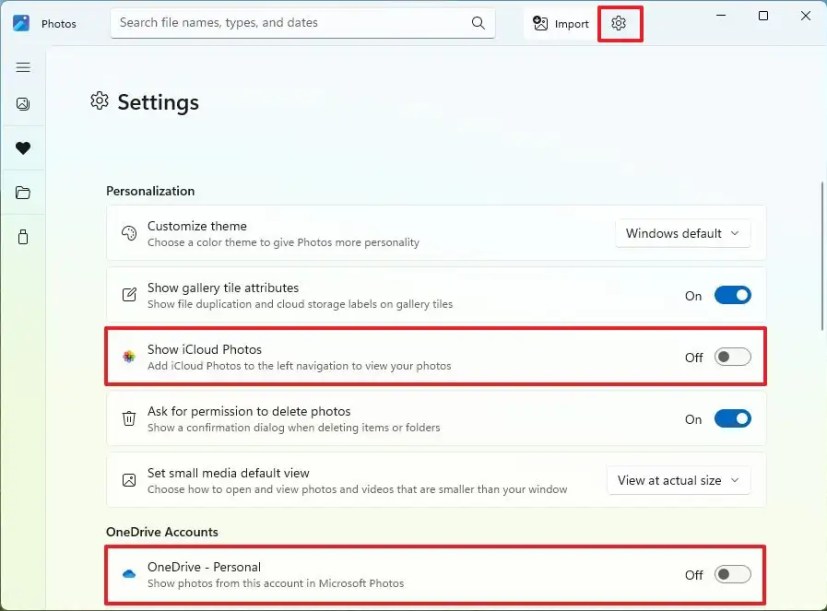Click the Import button
Image resolution: width=827 pixels, height=611 pixels.
[560, 23]
